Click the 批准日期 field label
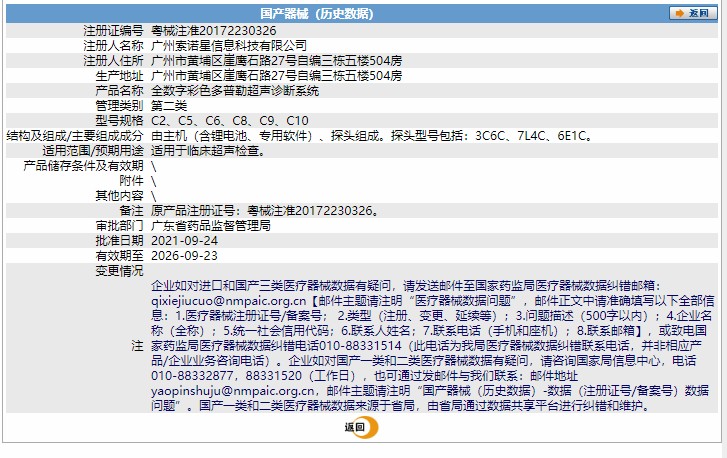 120,241
